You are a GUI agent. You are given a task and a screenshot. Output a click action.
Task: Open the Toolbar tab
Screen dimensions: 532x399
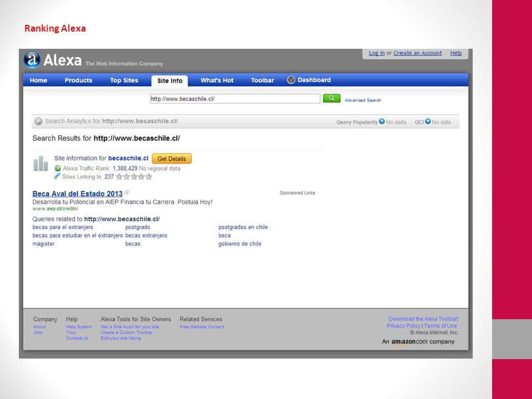coord(262,80)
